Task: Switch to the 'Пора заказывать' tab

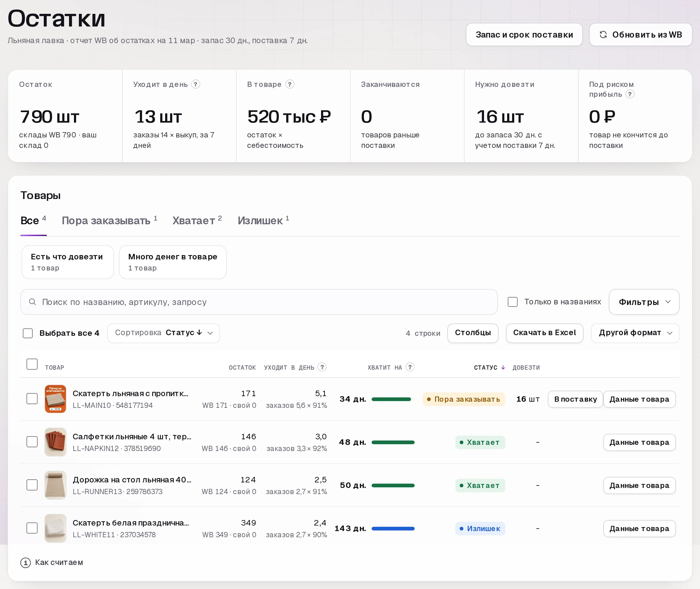Action: pyautogui.click(x=110, y=220)
